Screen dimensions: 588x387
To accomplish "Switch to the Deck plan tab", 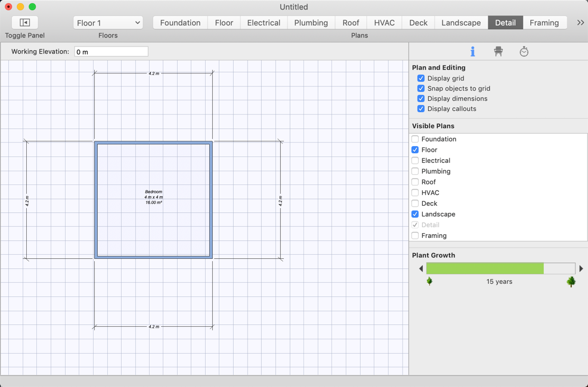I will coord(418,23).
